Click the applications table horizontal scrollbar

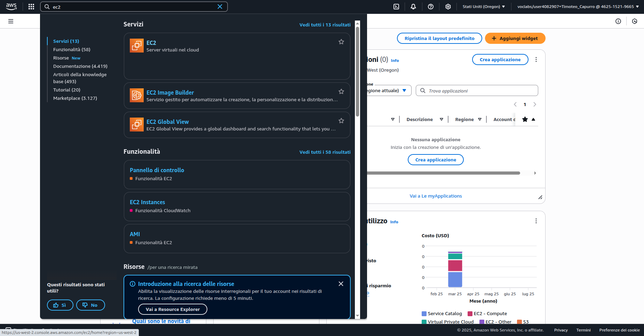click(443, 173)
